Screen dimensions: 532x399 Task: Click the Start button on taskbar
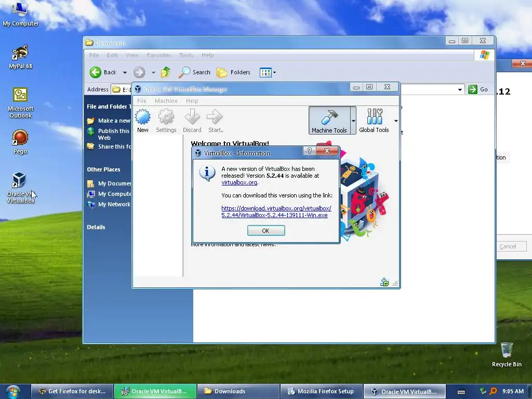click(x=12, y=392)
